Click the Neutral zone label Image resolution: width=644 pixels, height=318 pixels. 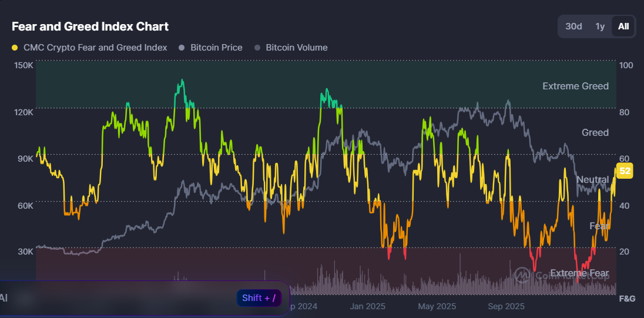pos(592,179)
